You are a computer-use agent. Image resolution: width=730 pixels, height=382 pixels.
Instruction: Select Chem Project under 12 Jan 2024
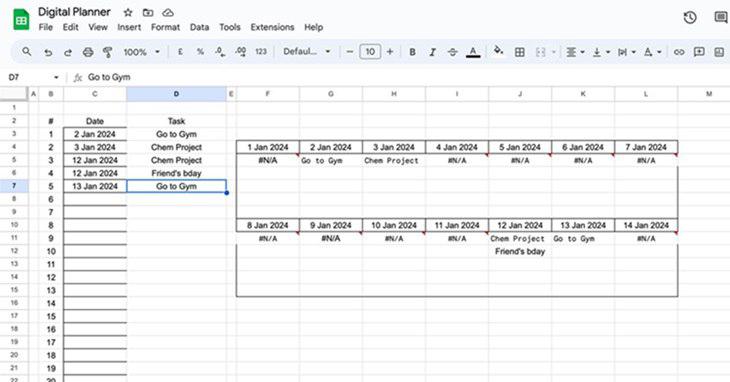pos(520,238)
